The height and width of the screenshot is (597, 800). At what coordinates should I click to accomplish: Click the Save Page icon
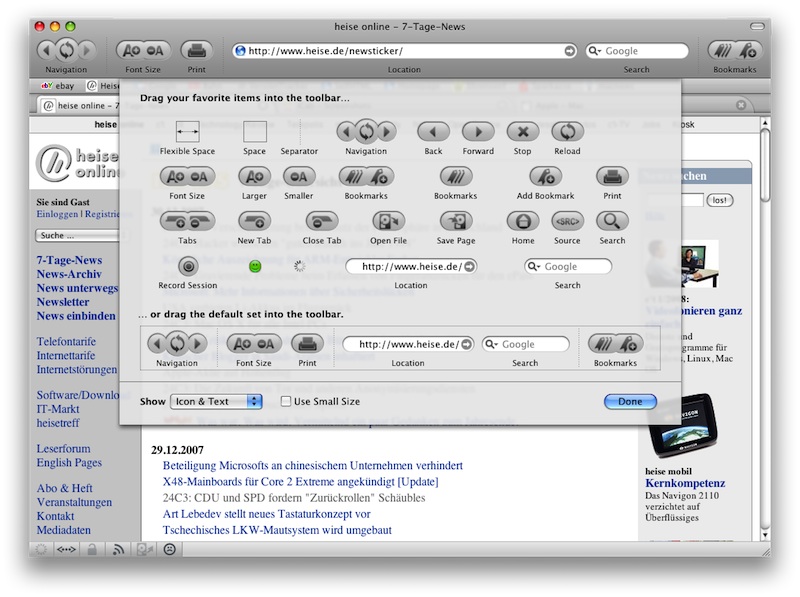point(456,222)
